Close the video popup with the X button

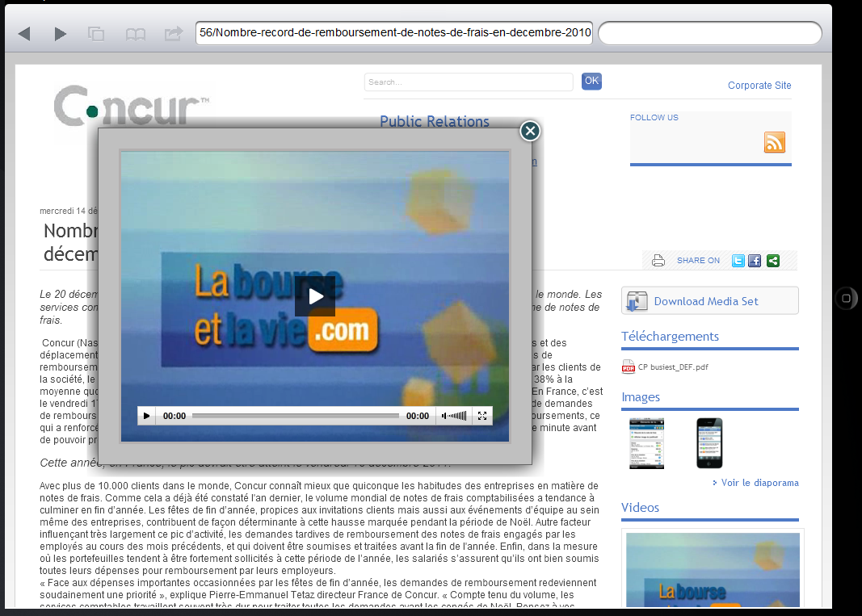coord(530,131)
